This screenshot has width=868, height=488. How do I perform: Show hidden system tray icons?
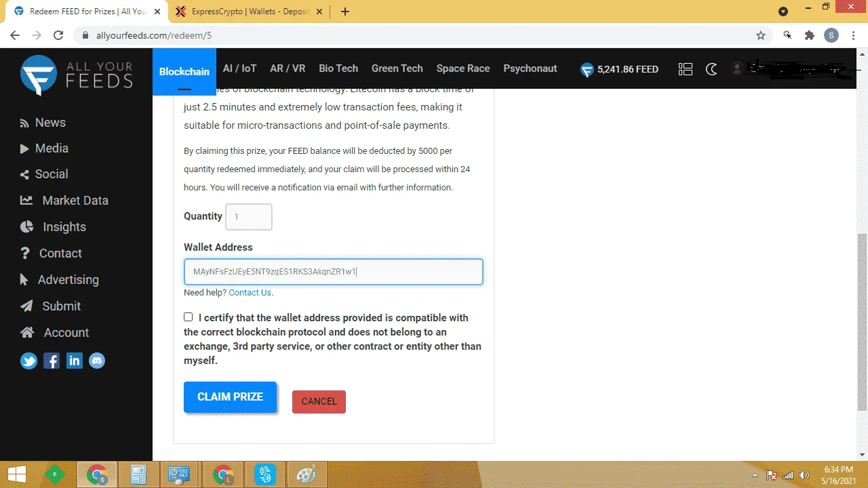755,475
